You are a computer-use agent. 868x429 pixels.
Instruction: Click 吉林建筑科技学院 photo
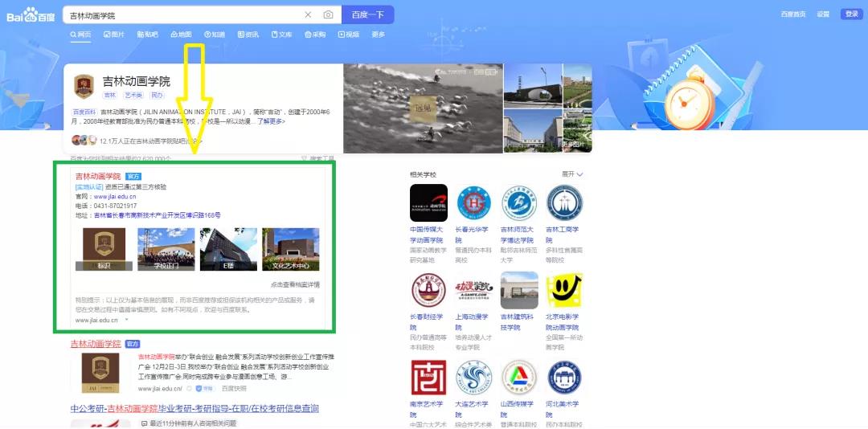(519, 290)
